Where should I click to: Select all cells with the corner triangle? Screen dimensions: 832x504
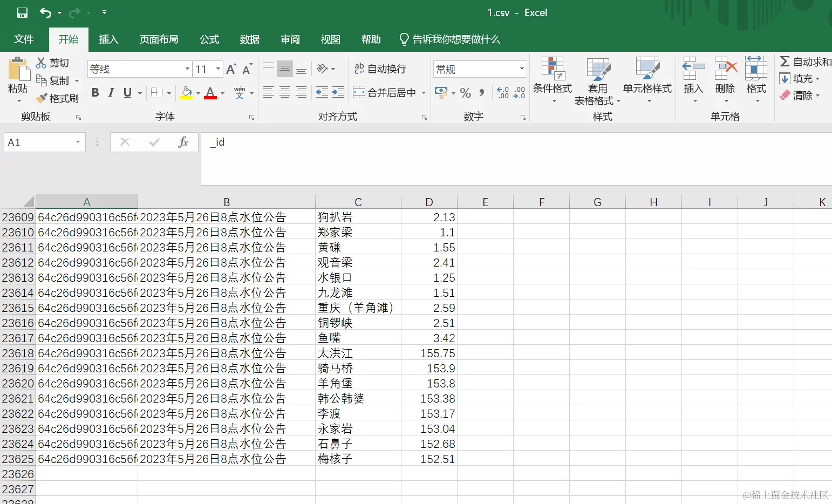point(29,202)
